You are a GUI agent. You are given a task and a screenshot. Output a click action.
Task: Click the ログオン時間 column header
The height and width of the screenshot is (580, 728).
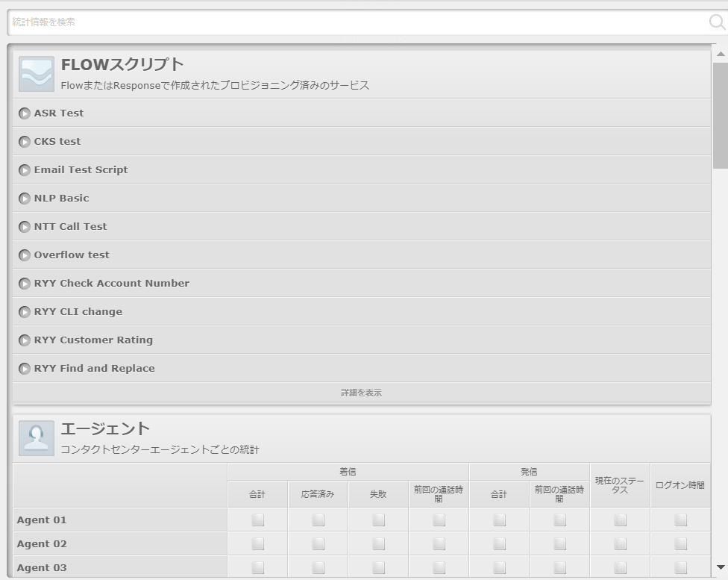click(x=680, y=485)
